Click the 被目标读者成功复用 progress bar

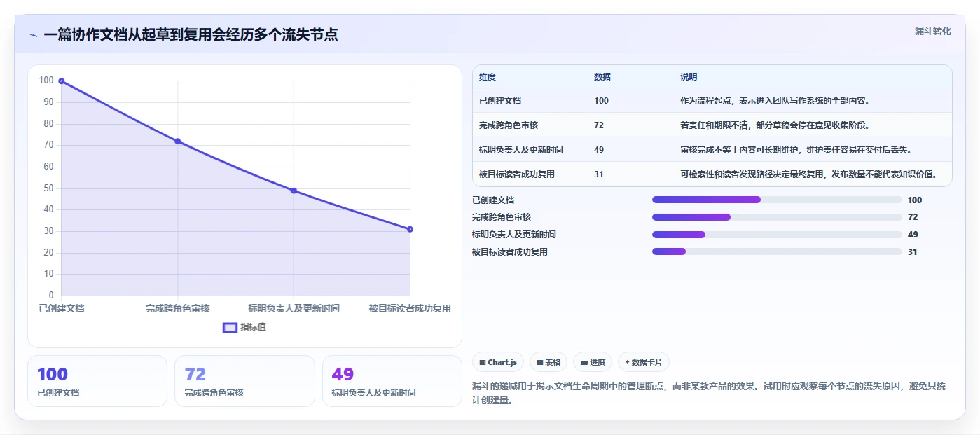click(x=777, y=251)
